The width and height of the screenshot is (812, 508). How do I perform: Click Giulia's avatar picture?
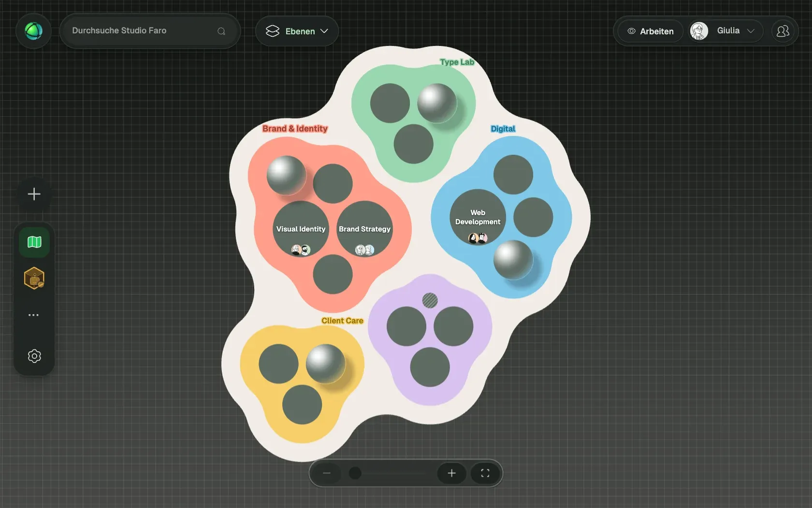pos(699,31)
